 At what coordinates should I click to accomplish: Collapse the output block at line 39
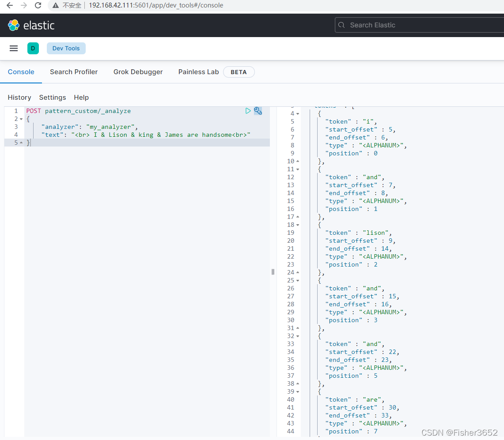tap(298, 392)
